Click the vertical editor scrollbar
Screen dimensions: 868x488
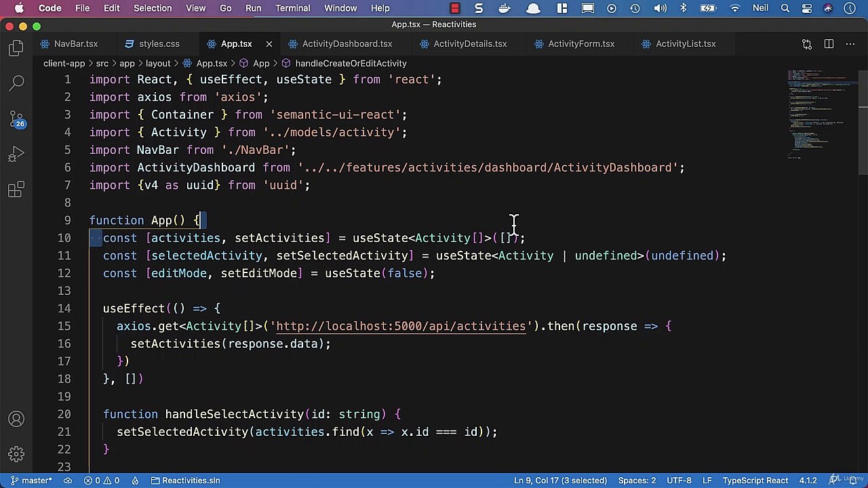click(x=863, y=122)
